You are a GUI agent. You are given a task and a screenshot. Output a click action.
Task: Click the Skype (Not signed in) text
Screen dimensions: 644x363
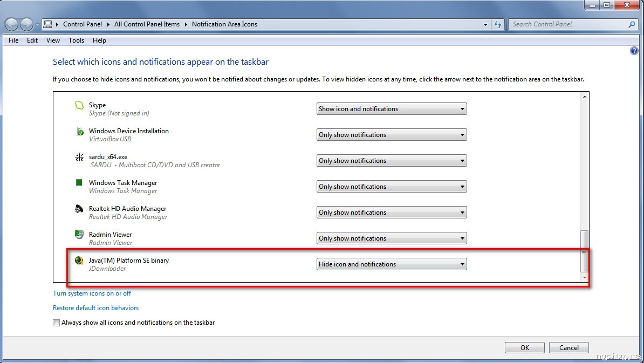pos(119,113)
